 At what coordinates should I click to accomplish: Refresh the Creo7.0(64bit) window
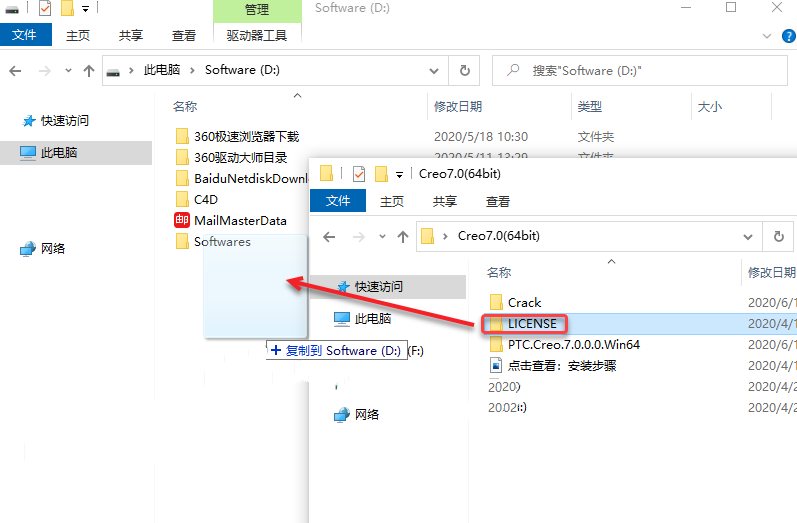(778, 237)
